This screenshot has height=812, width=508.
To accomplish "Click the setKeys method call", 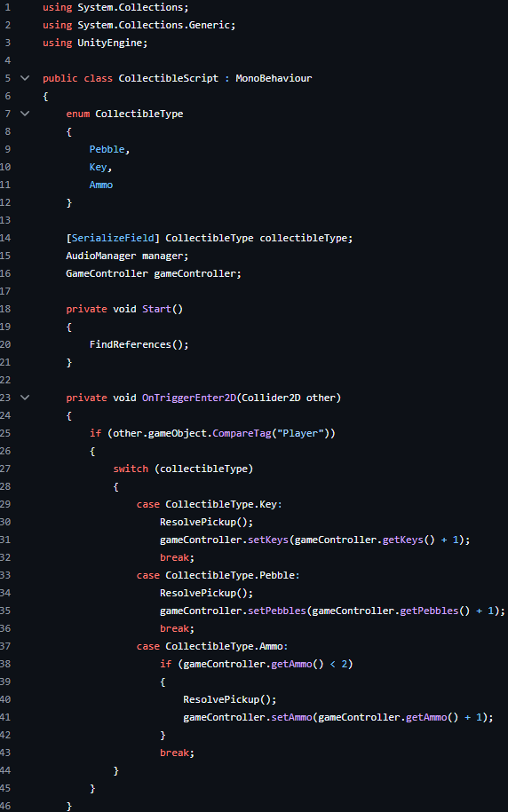I will pos(268,540).
